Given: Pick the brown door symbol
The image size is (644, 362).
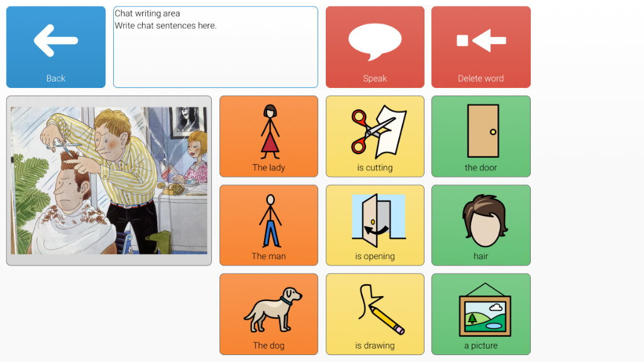Looking at the screenshot, I should tap(483, 131).
